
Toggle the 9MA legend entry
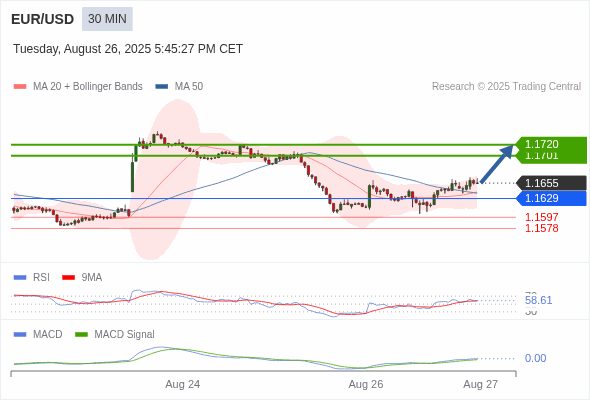(91, 278)
